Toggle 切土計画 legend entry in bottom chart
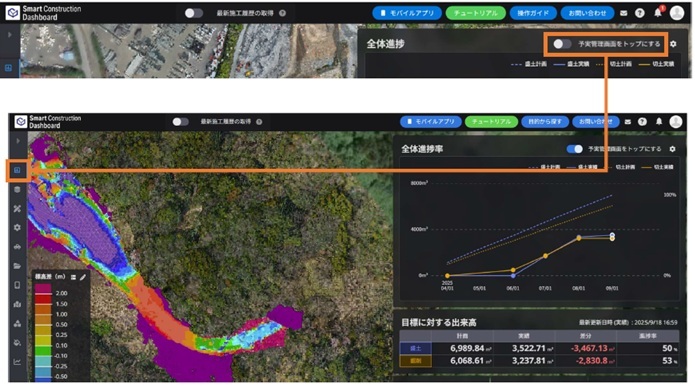Image resolution: width=695 pixels, height=387 pixels. [x=619, y=167]
